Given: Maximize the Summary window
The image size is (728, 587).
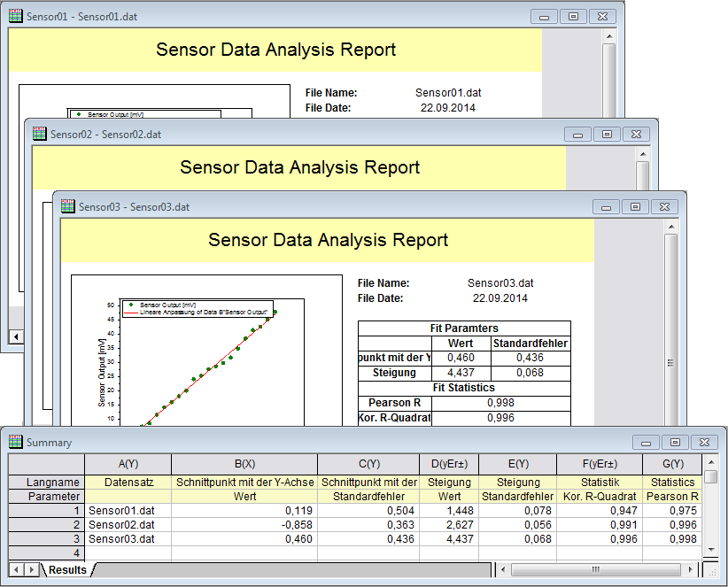Looking at the screenshot, I should [x=675, y=442].
